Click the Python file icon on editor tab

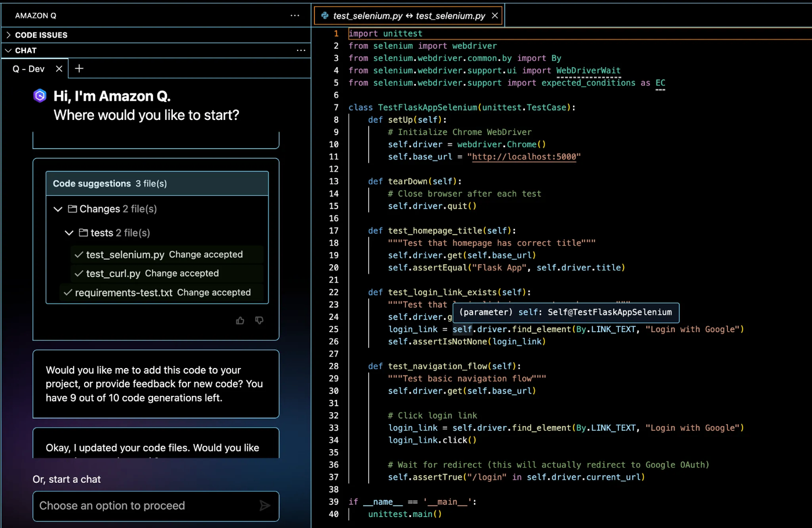click(325, 16)
